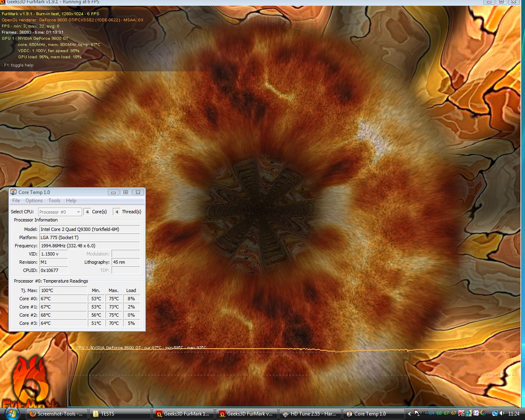
Task: Click Core #2 current temperature 68°C
Action: (63, 315)
